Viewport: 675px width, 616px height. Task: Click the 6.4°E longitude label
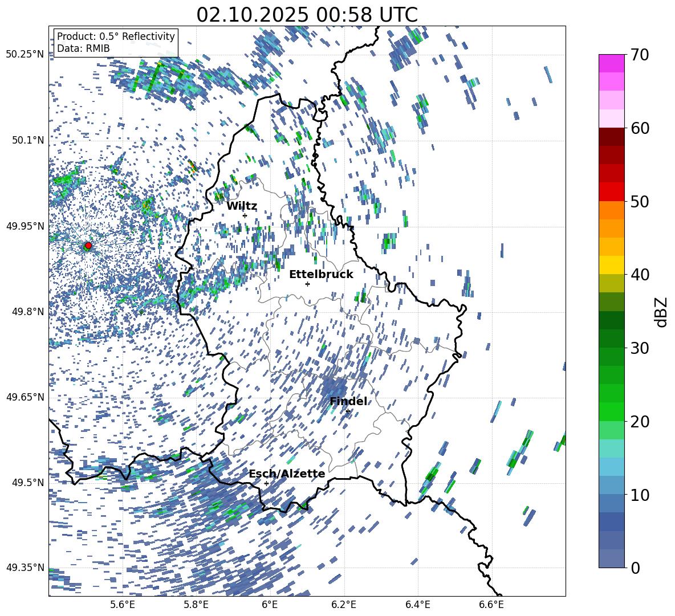[417, 605]
